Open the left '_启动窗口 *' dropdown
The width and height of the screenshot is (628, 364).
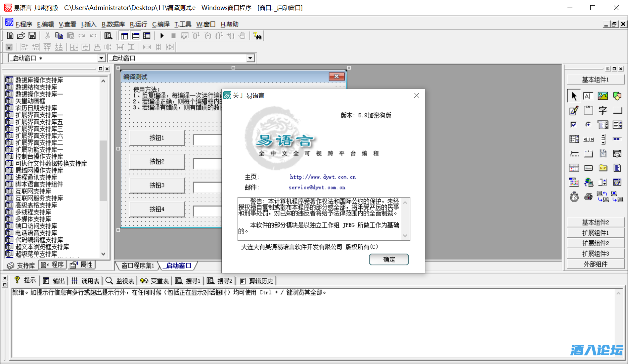coord(101,59)
